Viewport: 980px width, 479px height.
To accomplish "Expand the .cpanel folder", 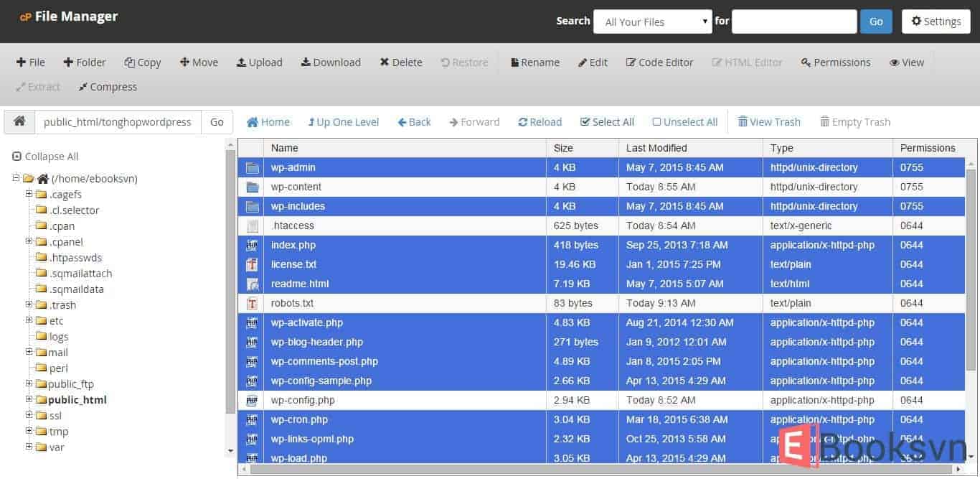I will coord(29,241).
